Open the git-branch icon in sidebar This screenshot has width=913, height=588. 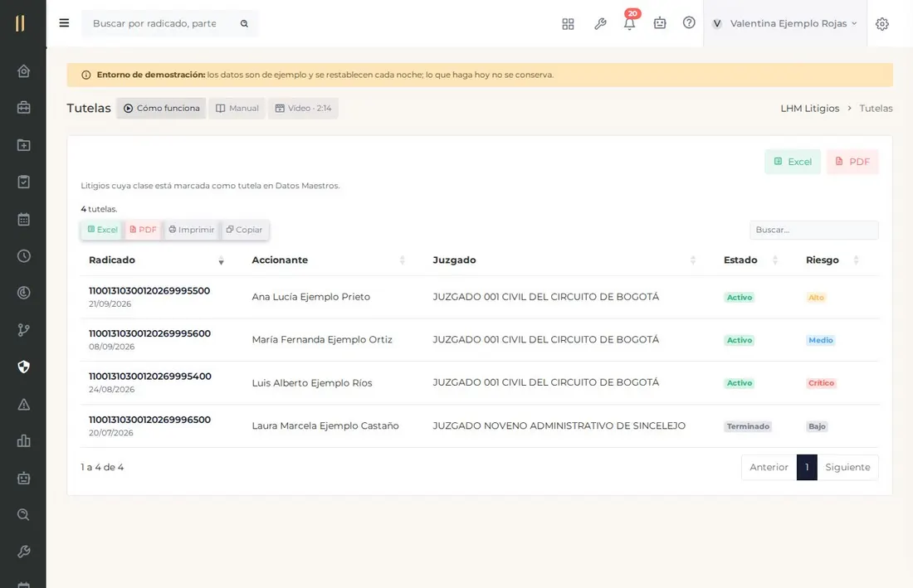(x=23, y=330)
